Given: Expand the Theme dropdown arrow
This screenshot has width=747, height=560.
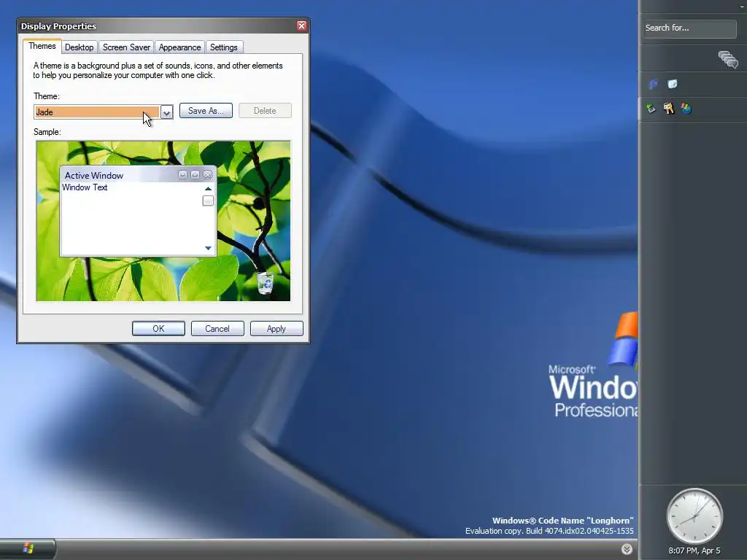Looking at the screenshot, I should 167,112.
